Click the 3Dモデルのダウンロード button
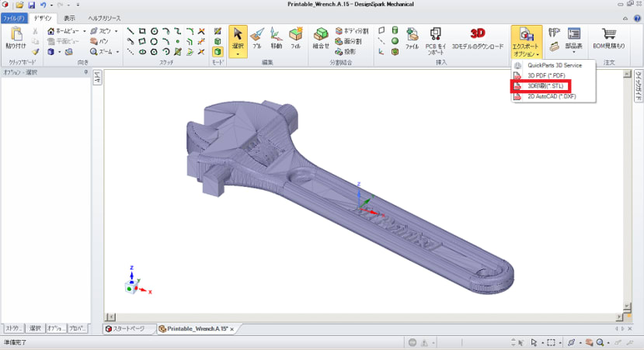This screenshot has height=350, width=644. pyautogui.click(x=478, y=38)
